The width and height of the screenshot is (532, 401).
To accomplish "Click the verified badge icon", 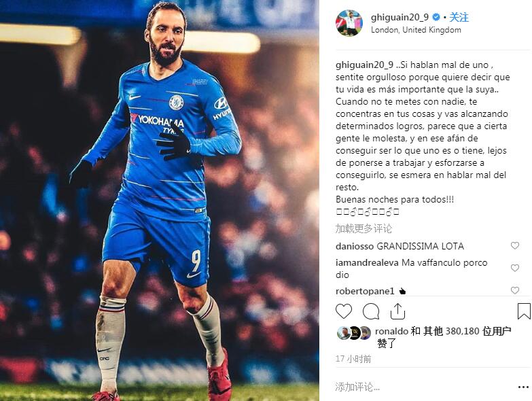I will tap(436, 17).
